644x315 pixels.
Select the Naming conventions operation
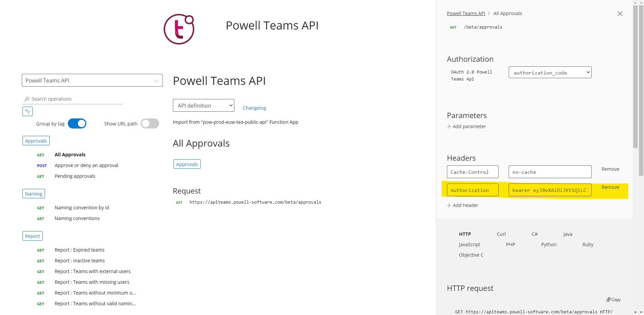(77, 218)
